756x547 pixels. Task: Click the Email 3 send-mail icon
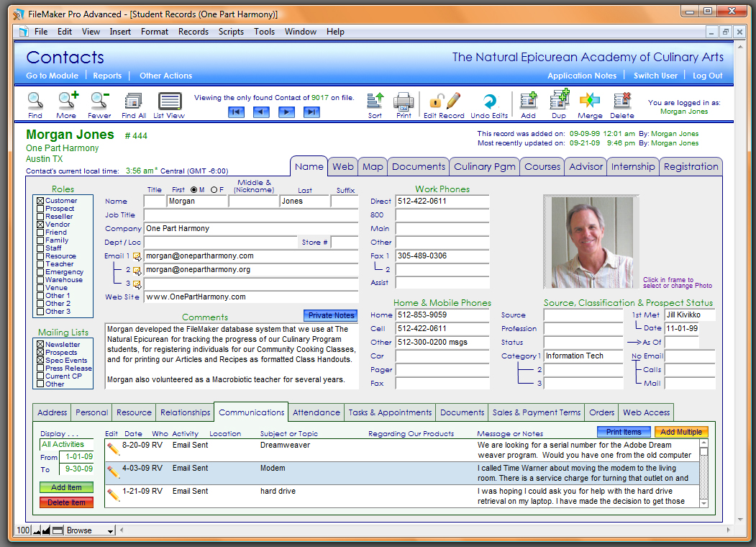[137, 284]
